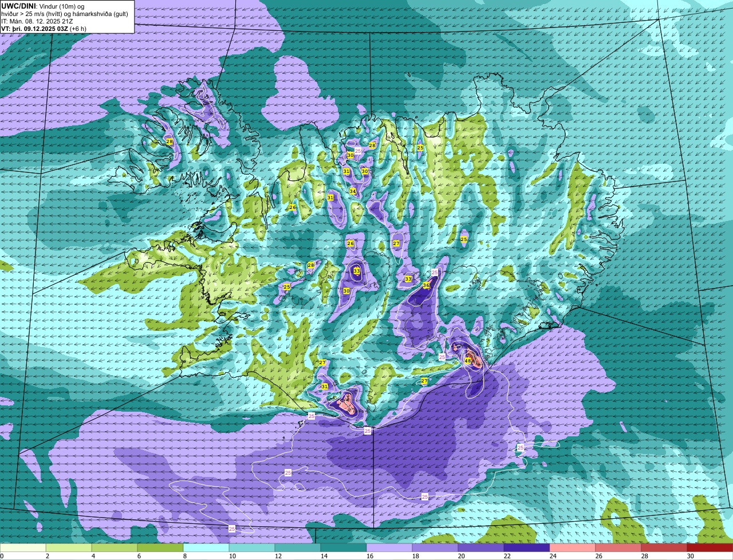Image resolution: width=733 pixels, height=560 pixels.
Task: Select the dark red above-30 m/s legend swatch
Action: [710, 548]
